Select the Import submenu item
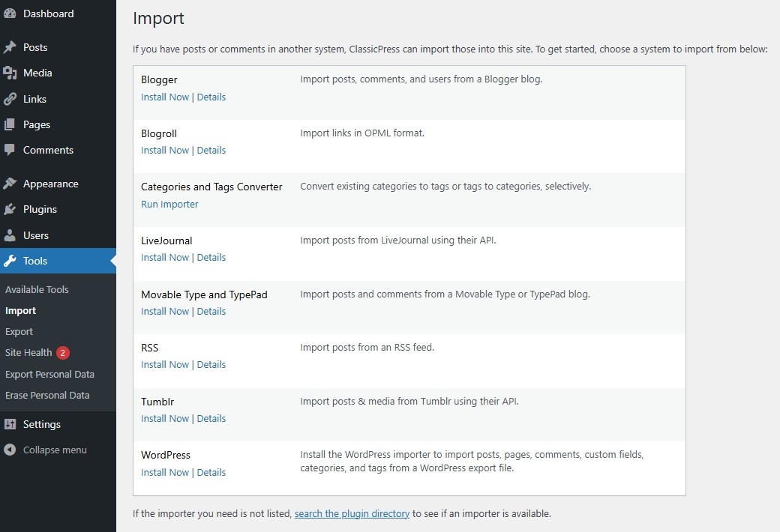The width and height of the screenshot is (780, 532). [x=20, y=311]
